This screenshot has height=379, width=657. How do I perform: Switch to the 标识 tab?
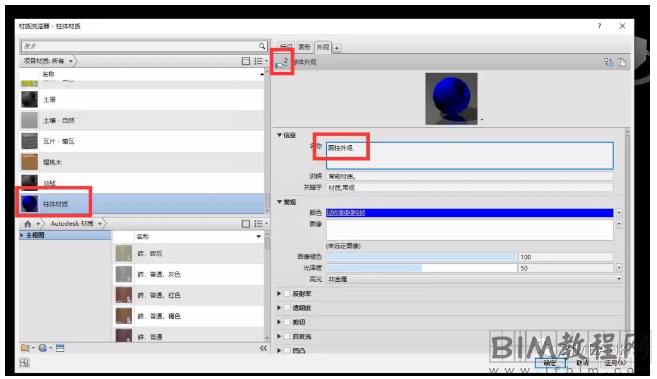tap(287, 47)
